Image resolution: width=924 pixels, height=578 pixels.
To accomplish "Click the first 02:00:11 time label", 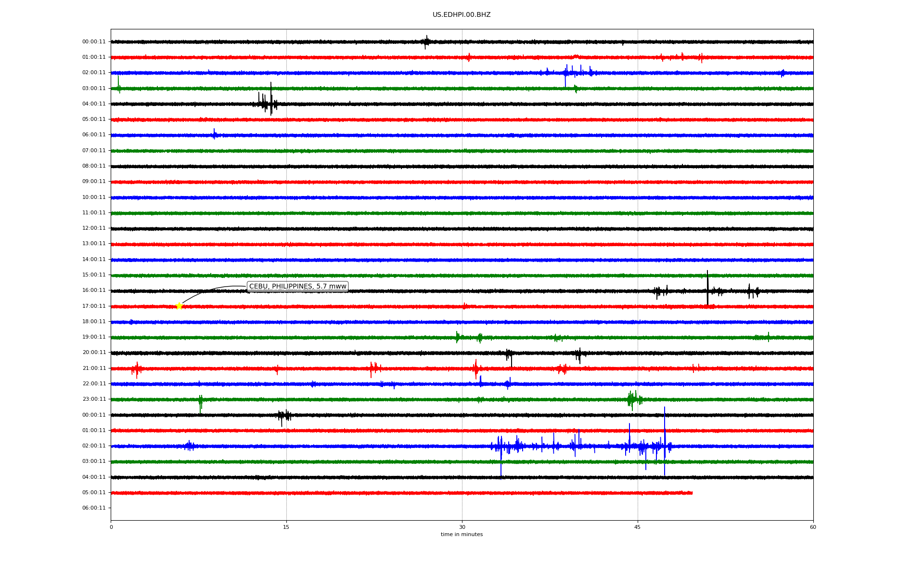I will point(94,73).
